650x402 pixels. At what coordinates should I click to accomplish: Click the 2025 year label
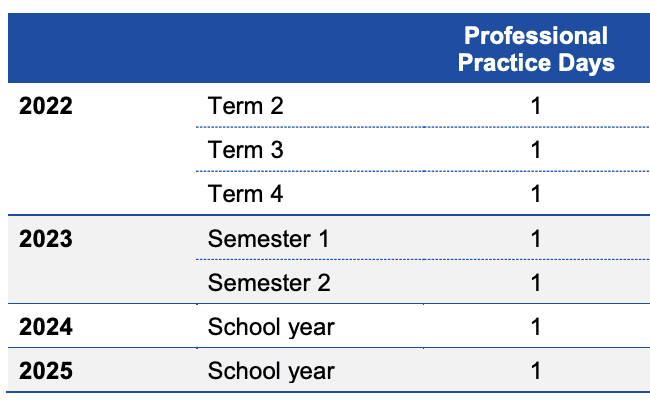47,371
